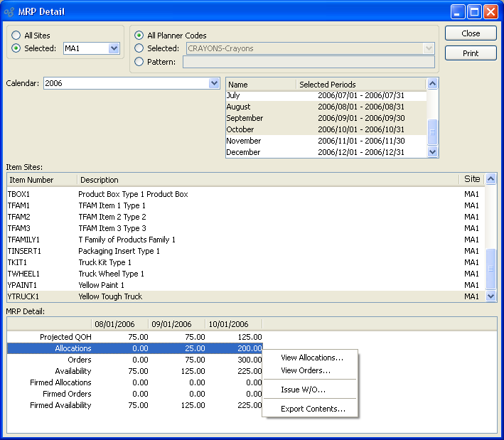The image size is (504, 440).
Task: Click the Close button
Action: point(471,33)
